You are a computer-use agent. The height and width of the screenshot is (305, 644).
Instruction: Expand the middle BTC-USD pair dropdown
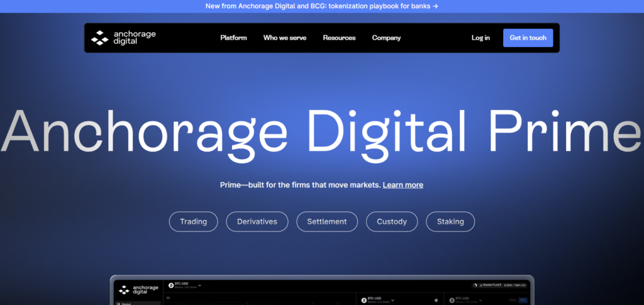tap(392, 300)
